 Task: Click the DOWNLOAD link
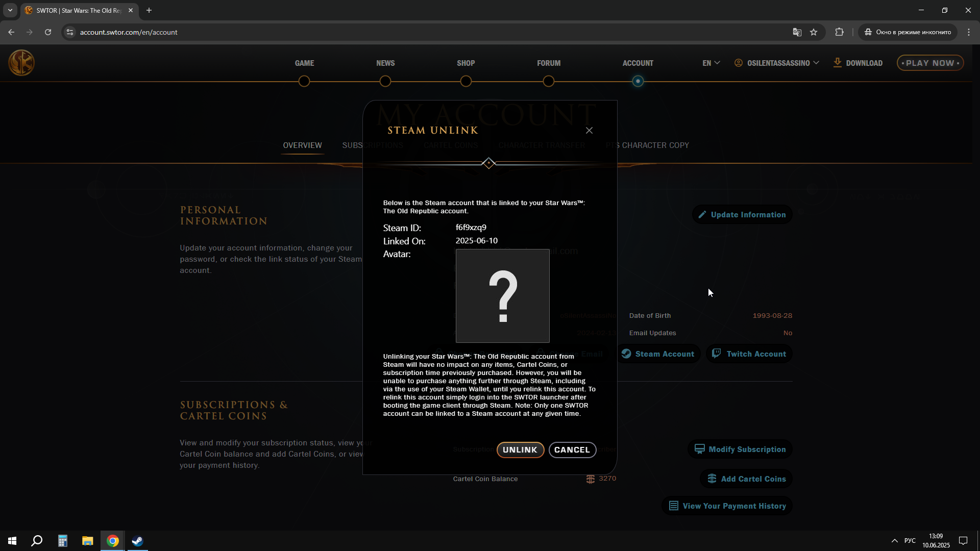(x=858, y=63)
